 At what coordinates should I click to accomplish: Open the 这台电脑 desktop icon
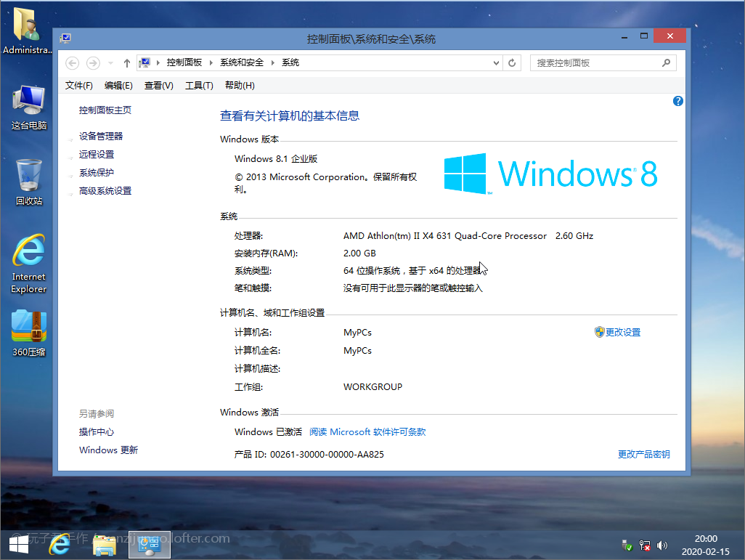[x=29, y=105]
